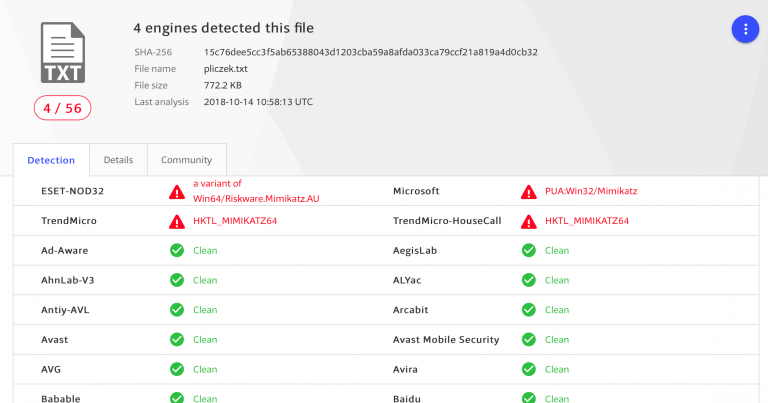Image resolution: width=768 pixels, height=403 pixels.
Task: Click the TrendMicro-HouseCall warning triangle
Action: click(x=528, y=222)
